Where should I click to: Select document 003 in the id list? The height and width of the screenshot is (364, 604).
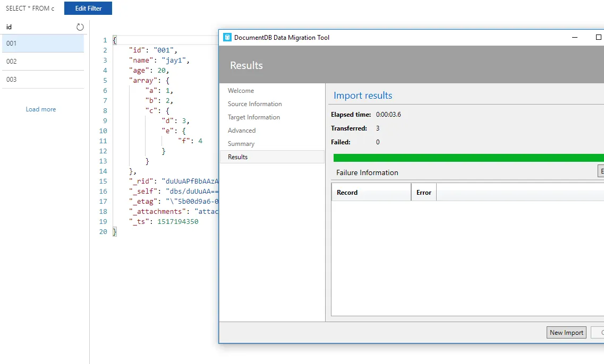click(42, 79)
